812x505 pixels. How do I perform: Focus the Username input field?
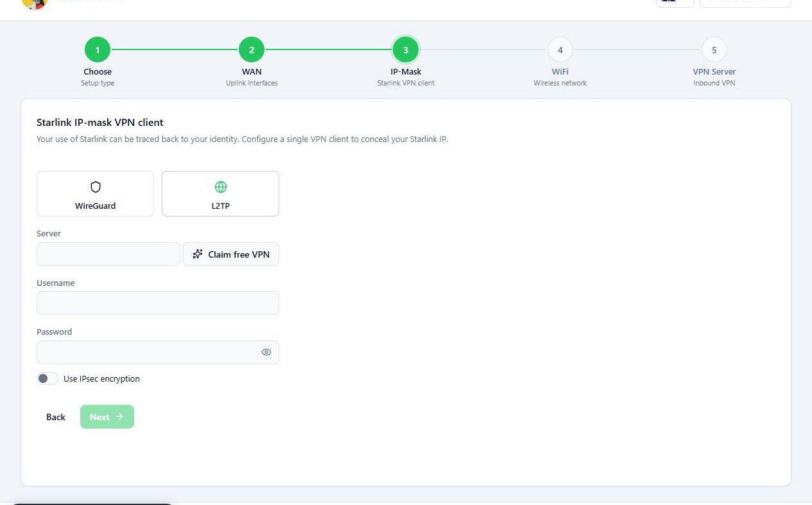pos(158,303)
